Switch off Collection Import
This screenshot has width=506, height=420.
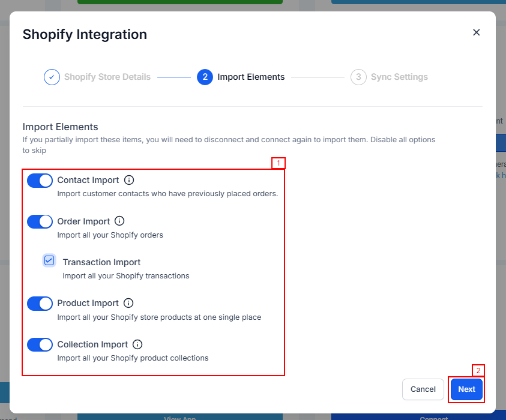click(40, 345)
